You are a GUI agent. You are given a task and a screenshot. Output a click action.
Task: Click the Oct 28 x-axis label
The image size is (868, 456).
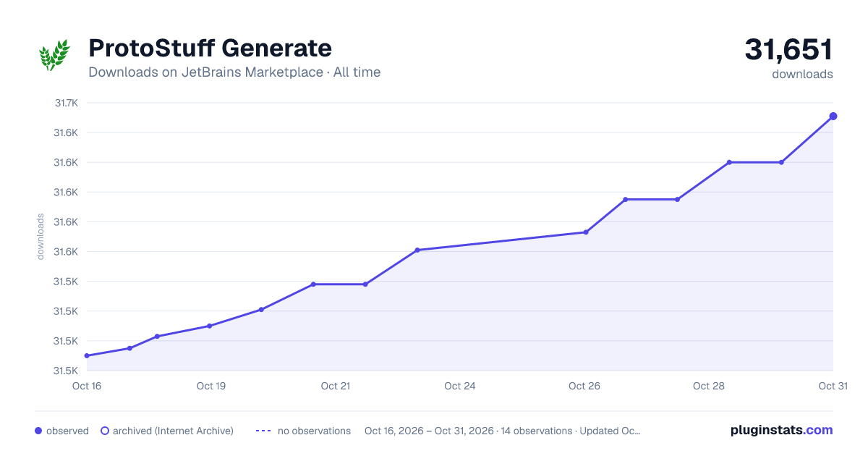click(709, 386)
